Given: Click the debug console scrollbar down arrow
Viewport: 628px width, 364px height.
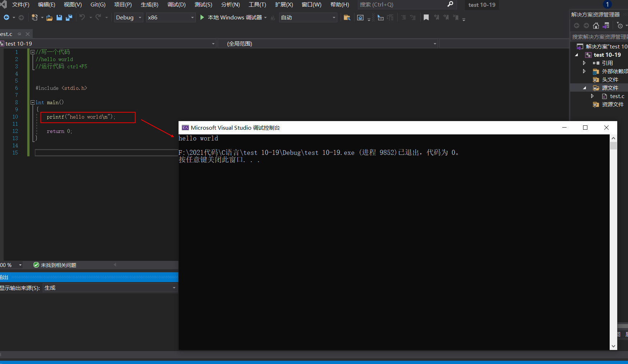Looking at the screenshot, I should tap(613, 346).
